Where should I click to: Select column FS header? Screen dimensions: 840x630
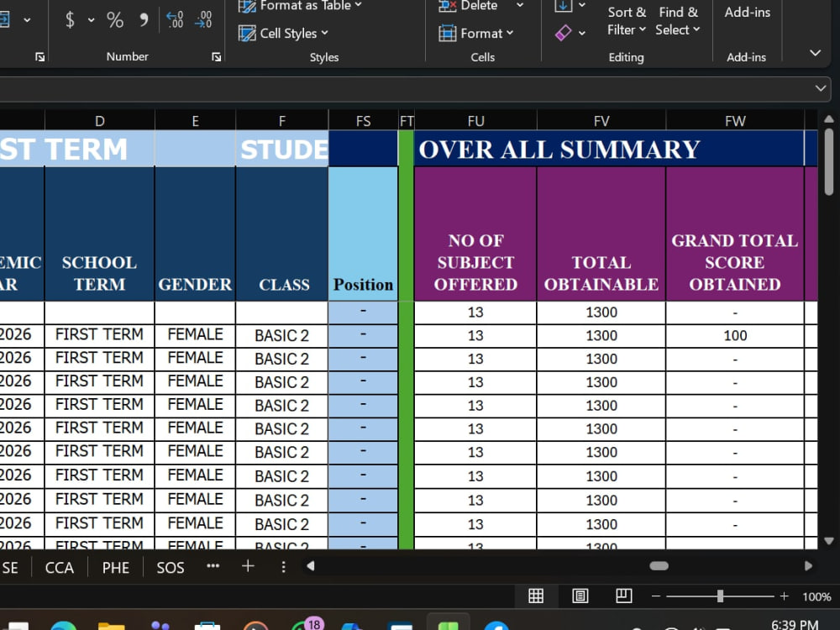[x=363, y=121]
